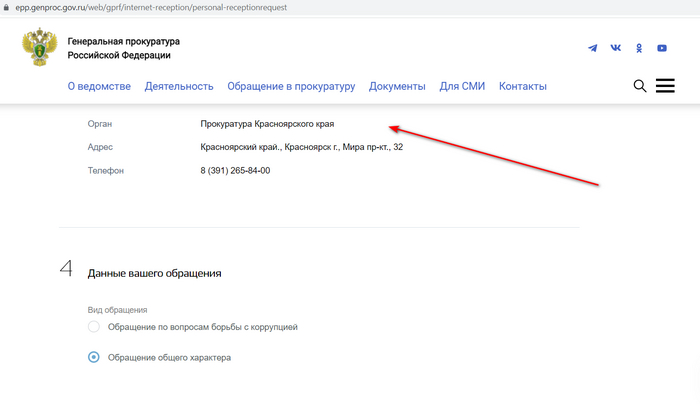Click the lock icon in address bar
The width and height of the screenshot is (700, 404).
click(x=6, y=7)
